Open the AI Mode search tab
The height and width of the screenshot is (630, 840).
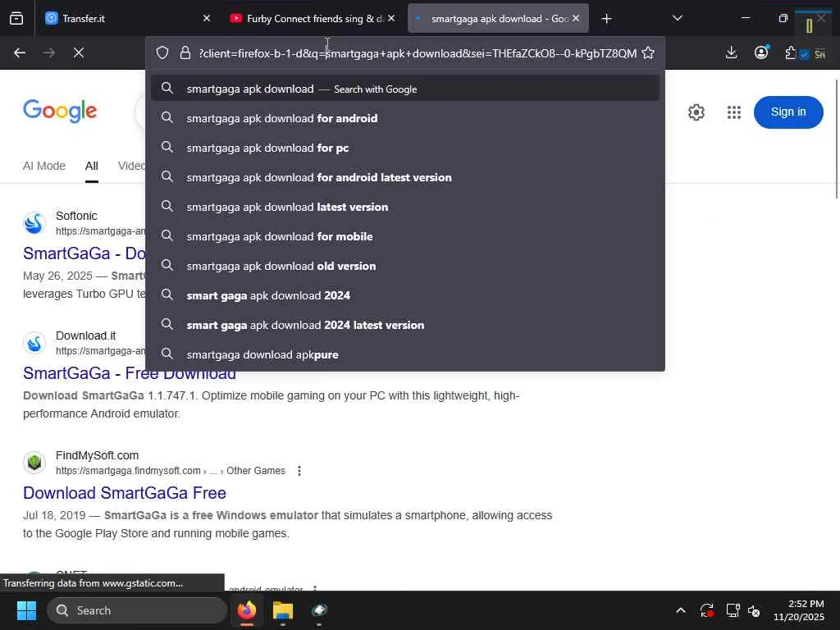pos(44,166)
